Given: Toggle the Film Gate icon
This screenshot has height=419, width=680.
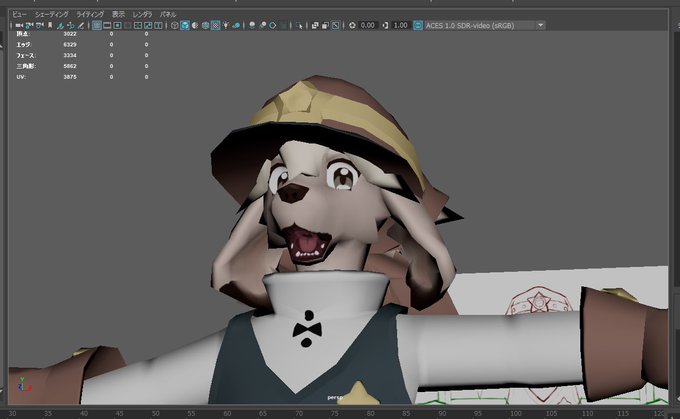Looking at the screenshot, I should pyautogui.click(x=107, y=26).
